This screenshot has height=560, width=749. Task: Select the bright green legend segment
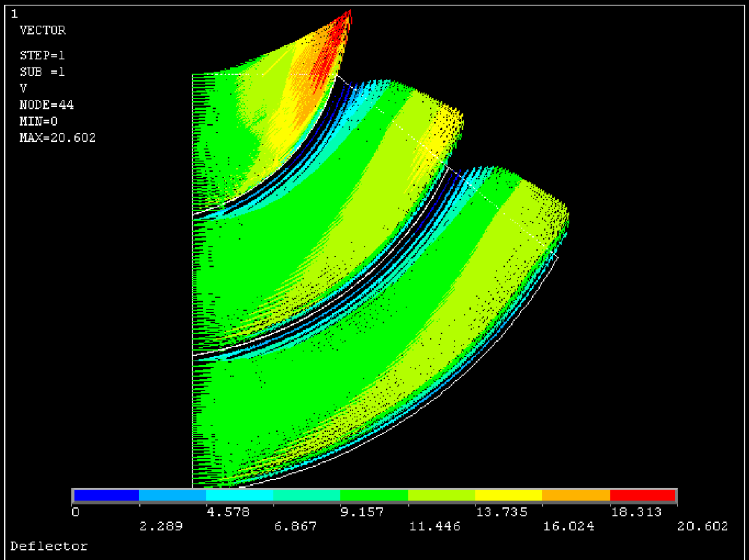(374, 495)
